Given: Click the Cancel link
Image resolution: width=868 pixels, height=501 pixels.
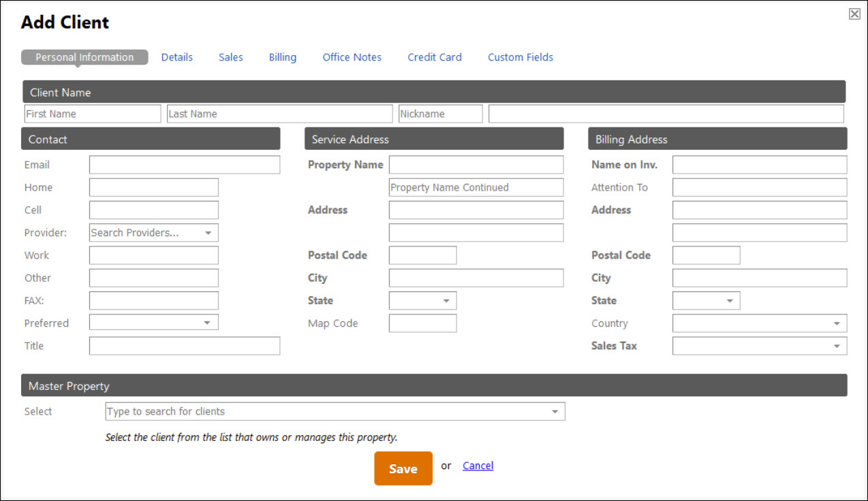Looking at the screenshot, I should (x=478, y=466).
